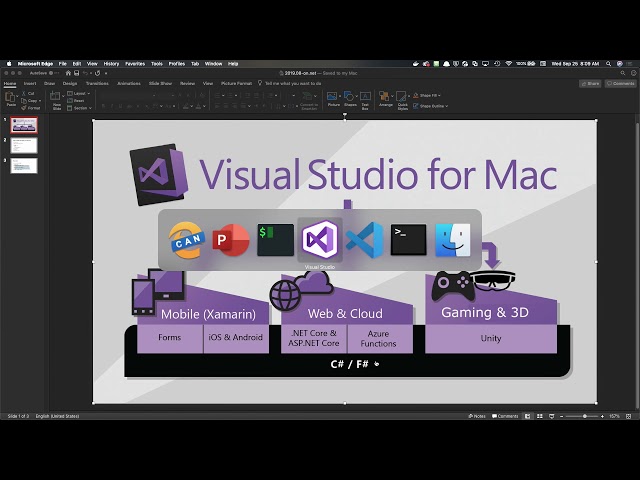640x480 pixels.
Task: Toggle the AutoSave switch
Action: [53, 73]
